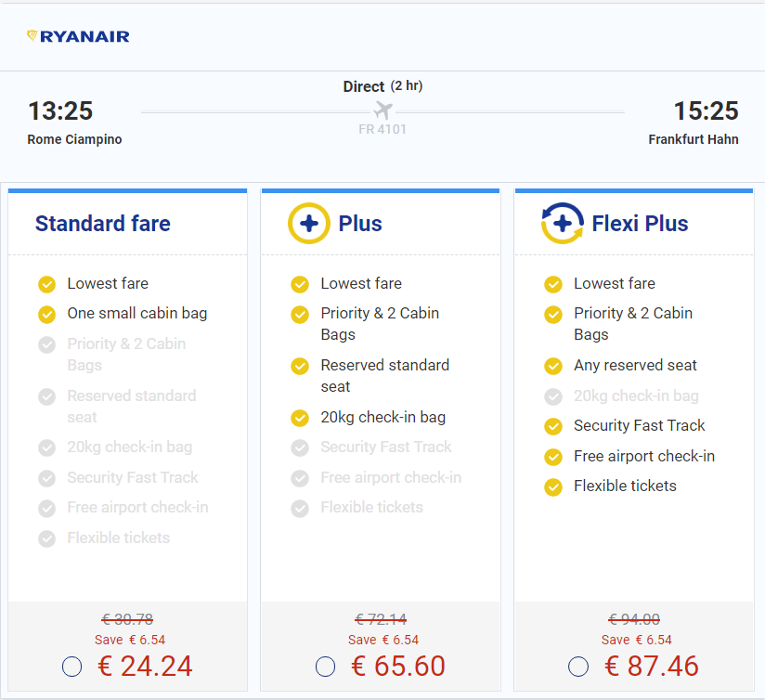The width and height of the screenshot is (765, 700).
Task: Click the 'Direct (2 hr)' label
Action: [x=383, y=86]
